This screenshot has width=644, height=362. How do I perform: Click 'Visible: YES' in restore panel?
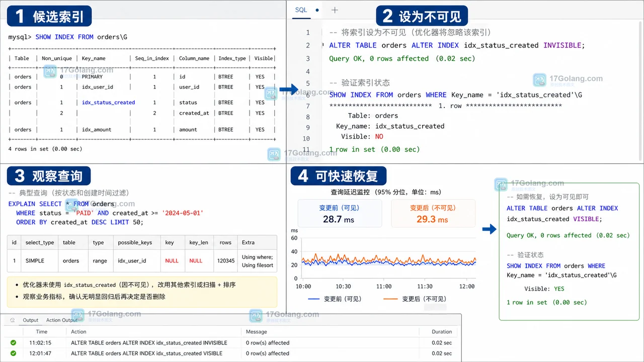coord(544,289)
